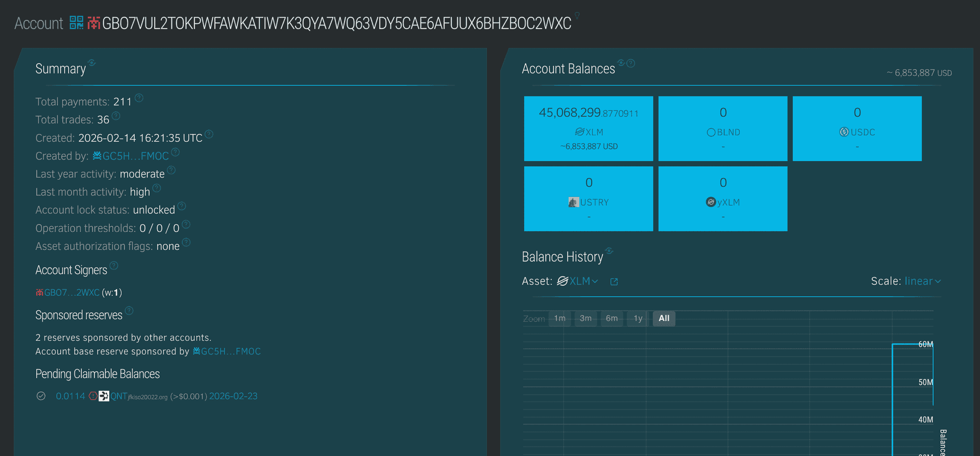This screenshot has height=456, width=980.
Task: Click the 2026-02-14 16:21:35 UTC created timestamp
Action: point(140,138)
